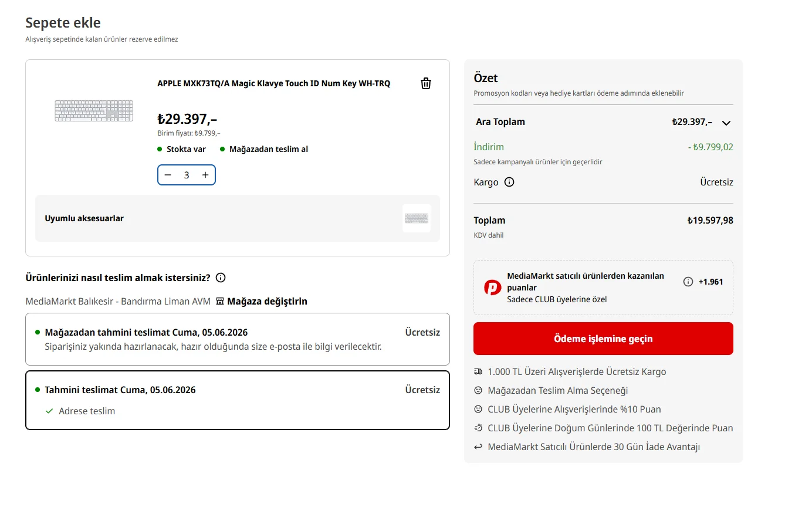Click icon beside Mağazadan Teslim Alma Seçeneği
The width and height of the screenshot is (812, 507).
(x=478, y=390)
